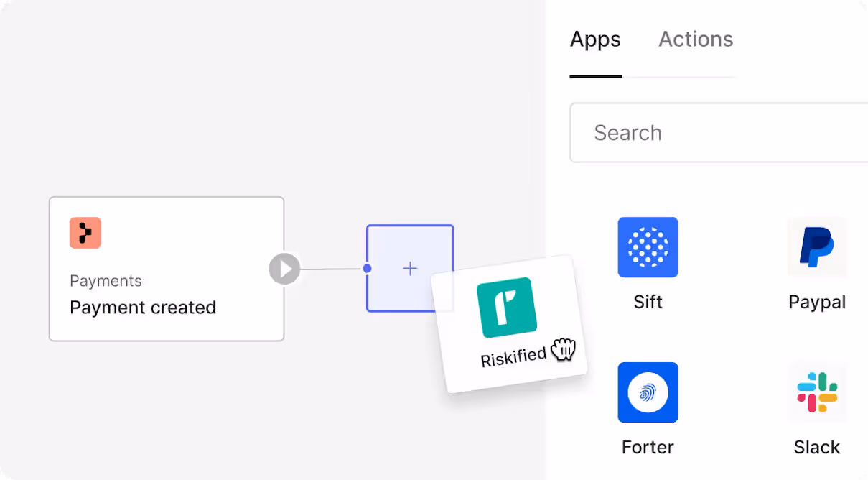
Task: Select the Paypal app icon
Action: click(x=817, y=247)
